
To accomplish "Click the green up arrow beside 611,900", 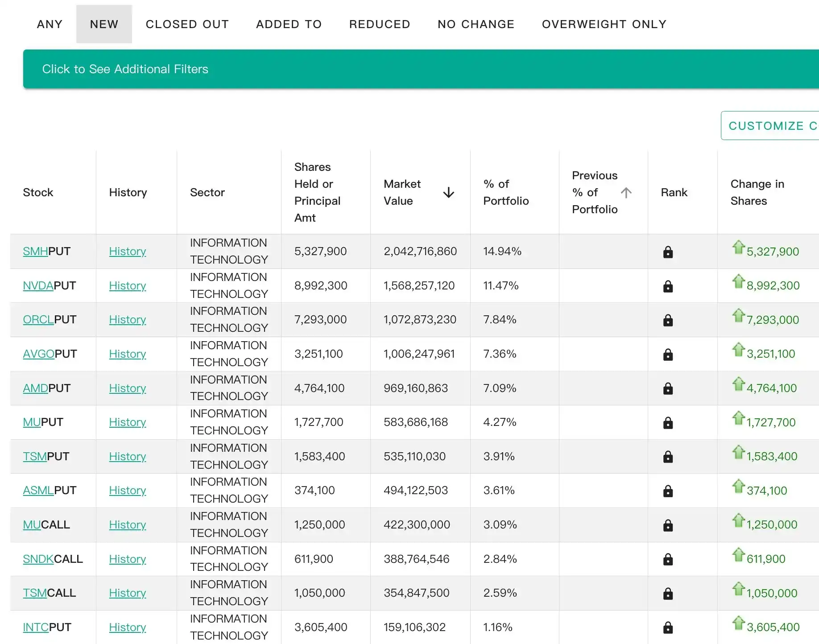I will click(739, 554).
